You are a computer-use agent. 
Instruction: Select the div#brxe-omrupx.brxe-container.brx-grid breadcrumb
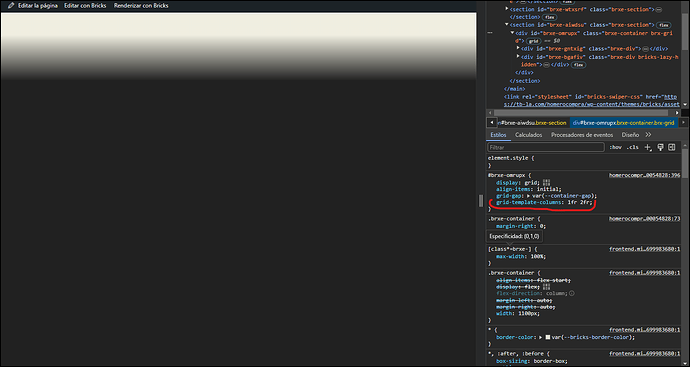click(x=623, y=123)
